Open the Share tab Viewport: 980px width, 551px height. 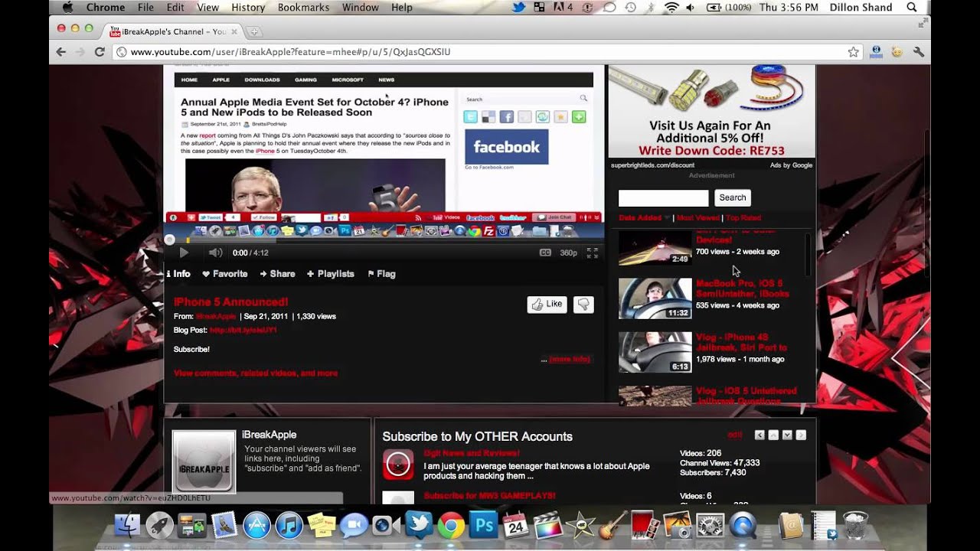coord(277,274)
